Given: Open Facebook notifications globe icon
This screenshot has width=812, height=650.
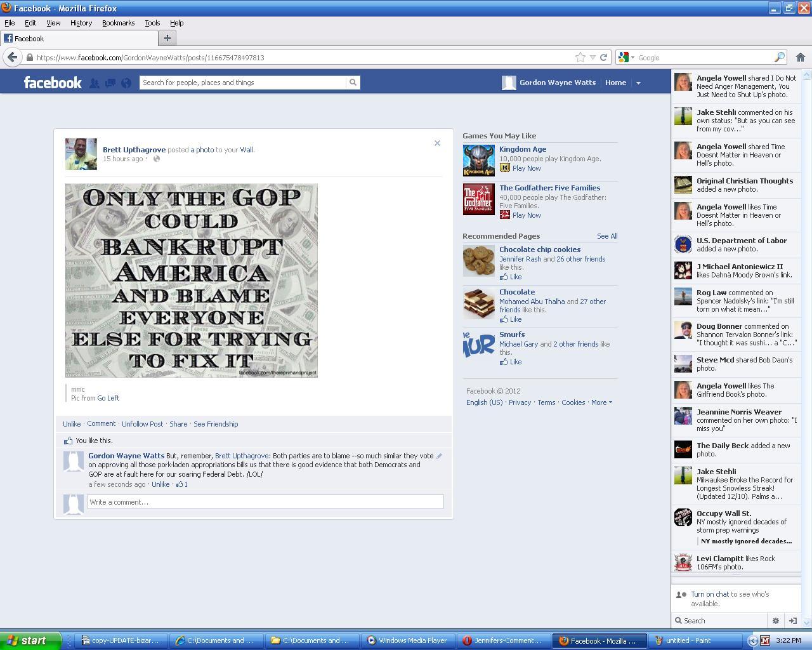Looking at the screenshot, I should (126, 83).
